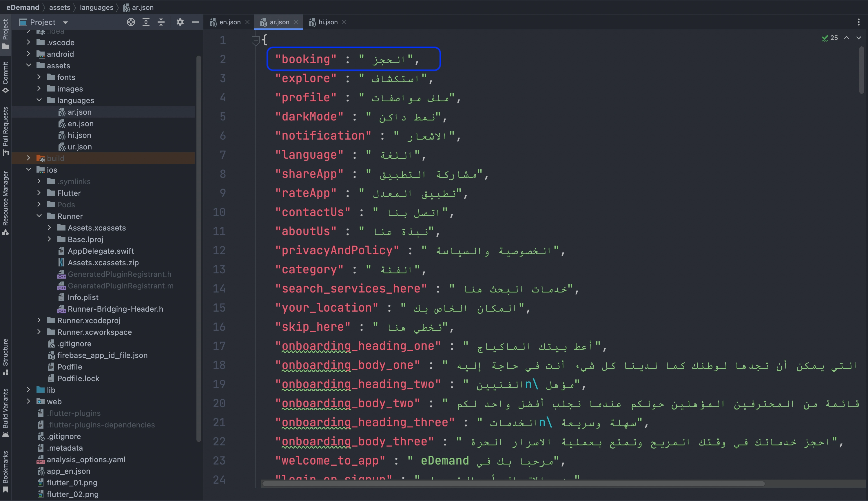Expand the build folder
The image size is (868, 501).
(29, 158)
